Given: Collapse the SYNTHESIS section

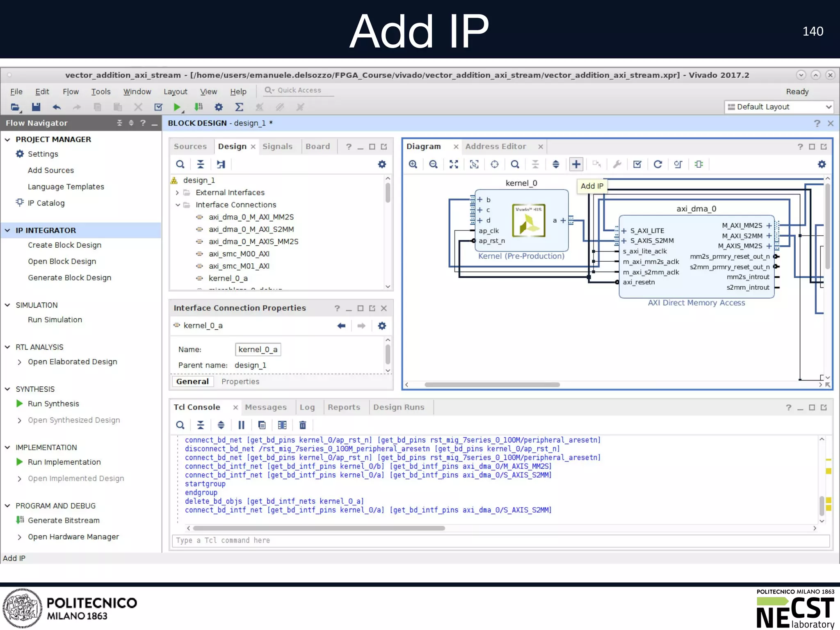Looking at the screenshot, I should pos(7,389).
